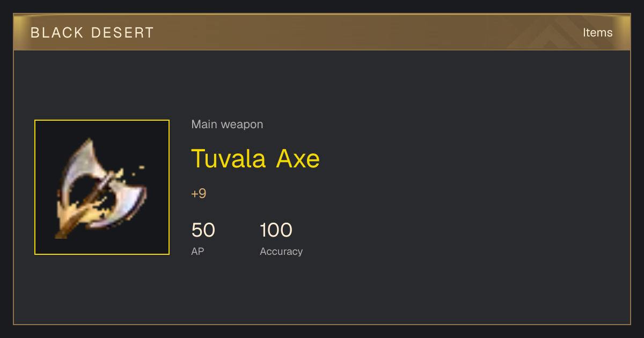Click the Main weapon category label
Image resolution: width=644 pixels, height=338 pixels.
227,124
